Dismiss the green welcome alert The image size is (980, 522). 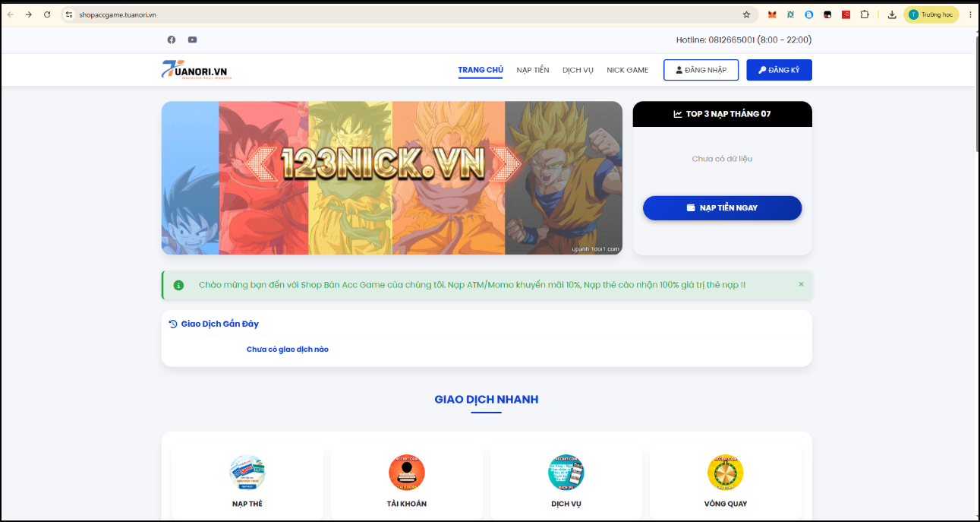[x=801, y=284]
